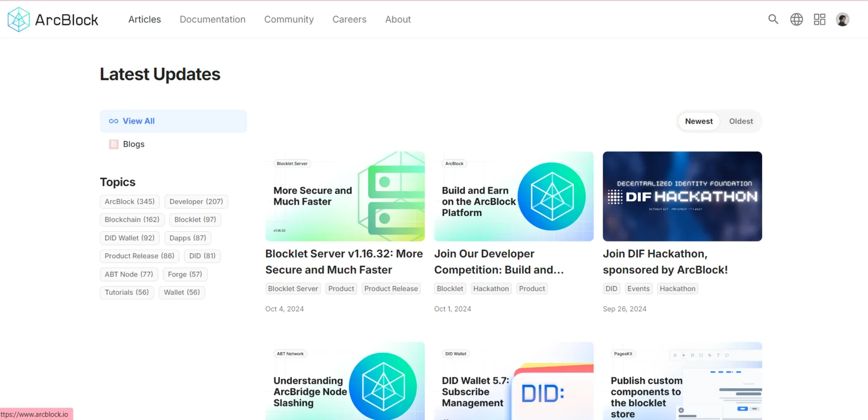Click Blocklet Server tag under first article
The image size is (868, 420).
click(x=293, y=289)
